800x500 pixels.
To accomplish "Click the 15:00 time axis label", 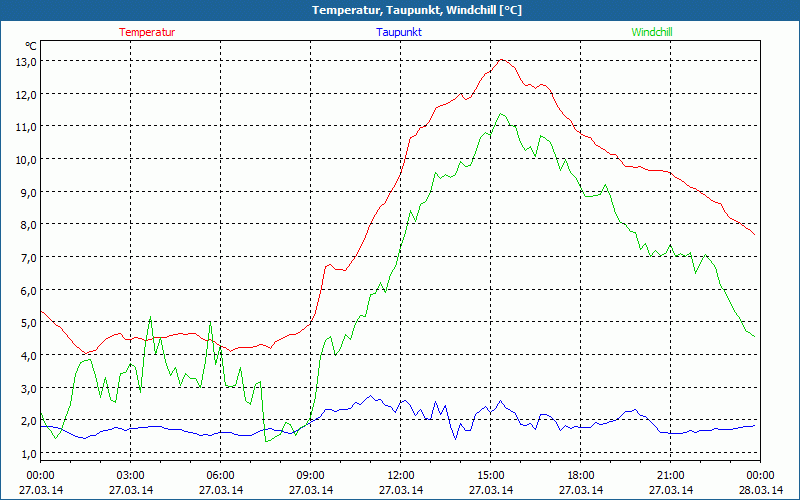I will 491,476.
